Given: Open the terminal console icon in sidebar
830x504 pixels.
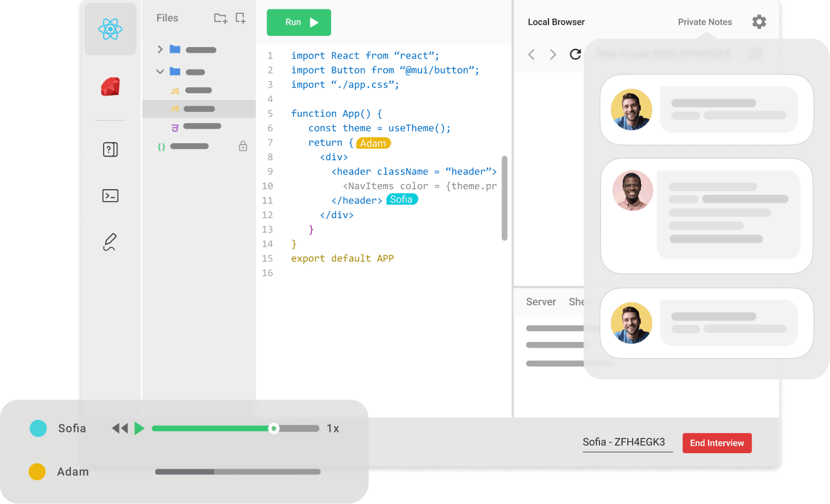Looking at the screenshot, I should [110, 195].
